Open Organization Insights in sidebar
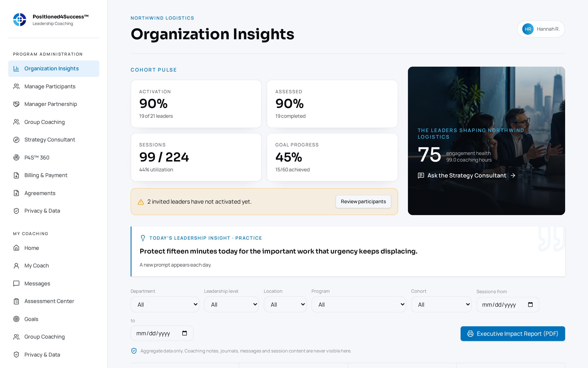Image resolution: width=588 pixels, height=368 pixels. pyautogui.click(x=53, y=69)
